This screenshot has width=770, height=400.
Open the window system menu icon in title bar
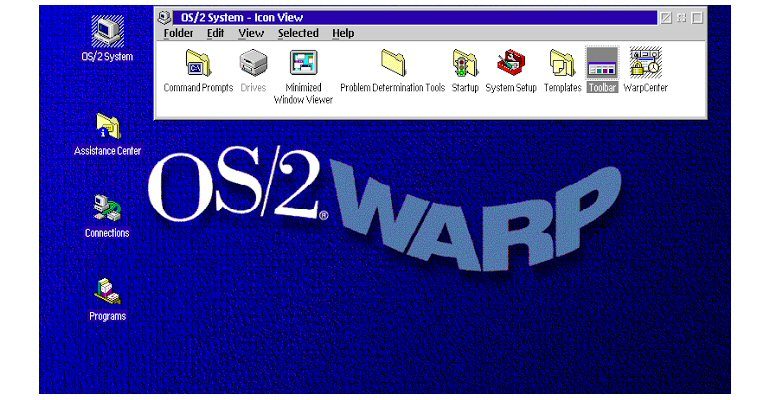pos(164,17)
